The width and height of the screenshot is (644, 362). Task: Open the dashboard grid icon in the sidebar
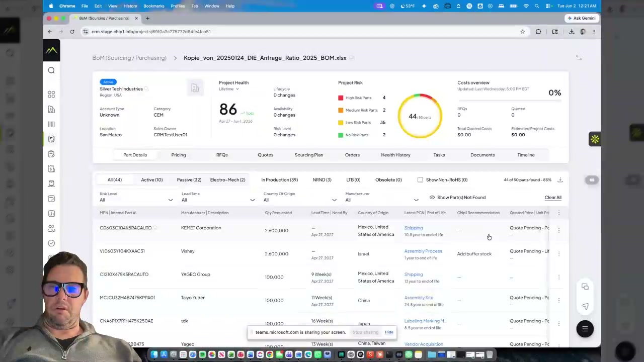(x=51, y=95)
